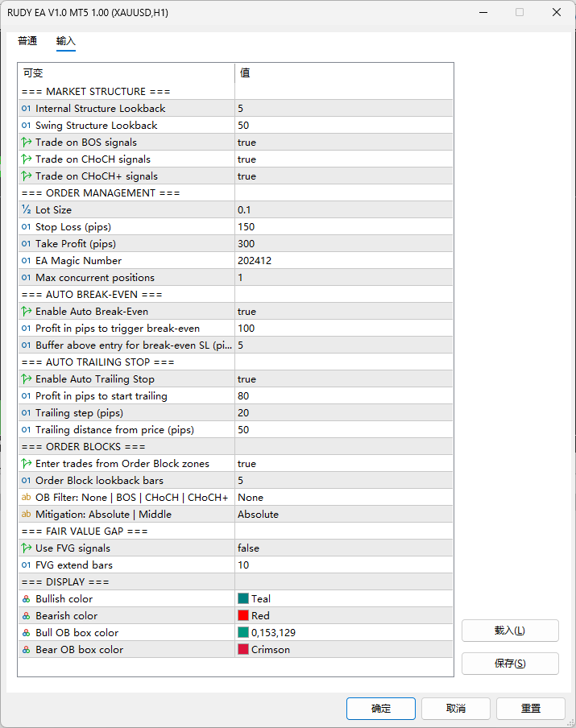The width and height of the screenshot is (576, 728).
Task: Open the Crimson swatch for Bear OB box
Action: point(243,650)
